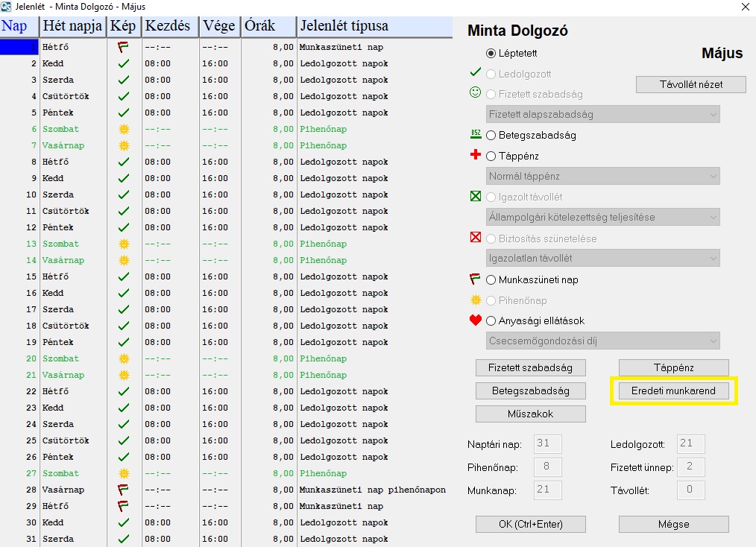This screenshot has height=547, width=756.
Task: Click the Távollét nézet button
Action: click(x=690, y=84)
